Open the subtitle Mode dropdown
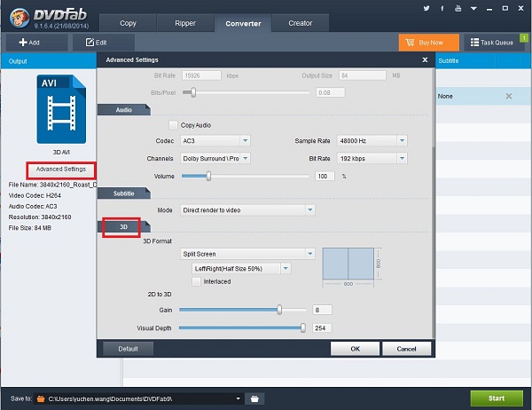The width and height of the screenshot is (532, 410). pos(247,210)
